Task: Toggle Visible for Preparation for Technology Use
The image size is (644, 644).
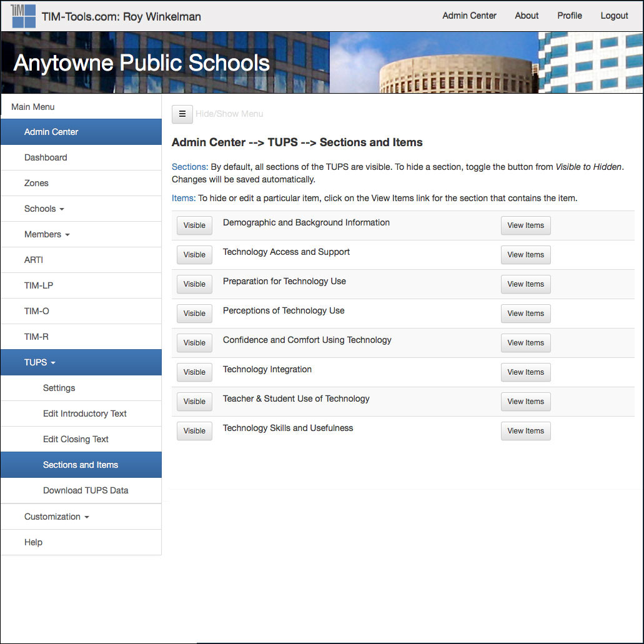Action: 194,284
